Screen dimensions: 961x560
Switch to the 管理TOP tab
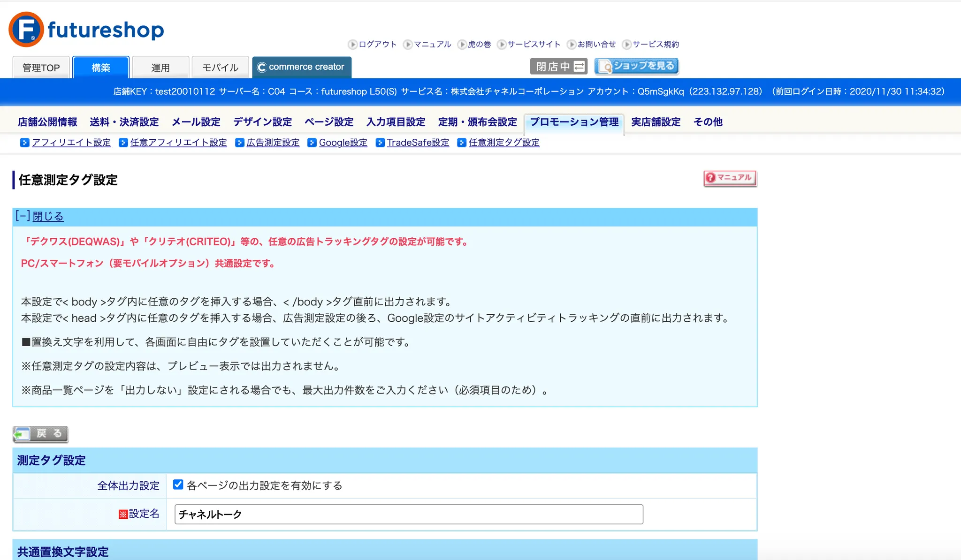41,68
